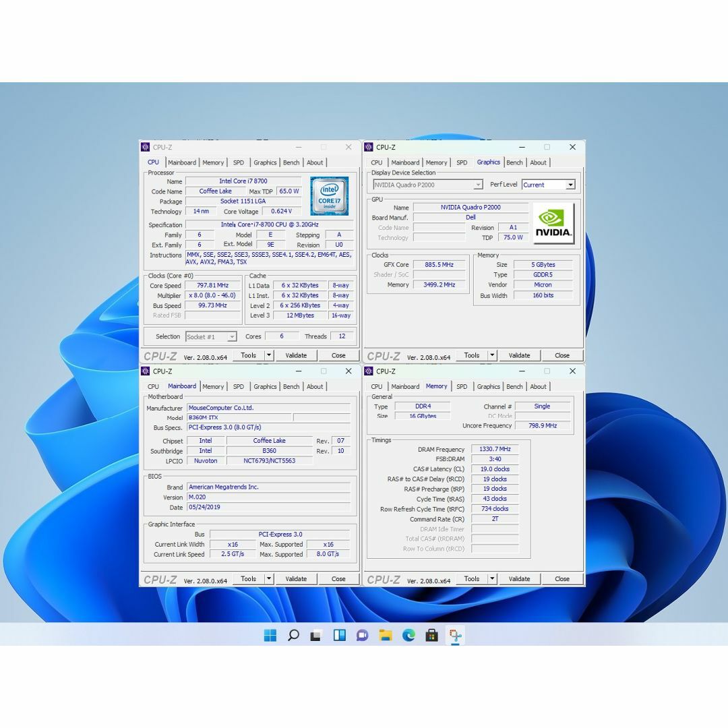Screen dimensions: 728x728
Task: Open Tools dropdown arrow in CPU window
Action: [269, 355]
